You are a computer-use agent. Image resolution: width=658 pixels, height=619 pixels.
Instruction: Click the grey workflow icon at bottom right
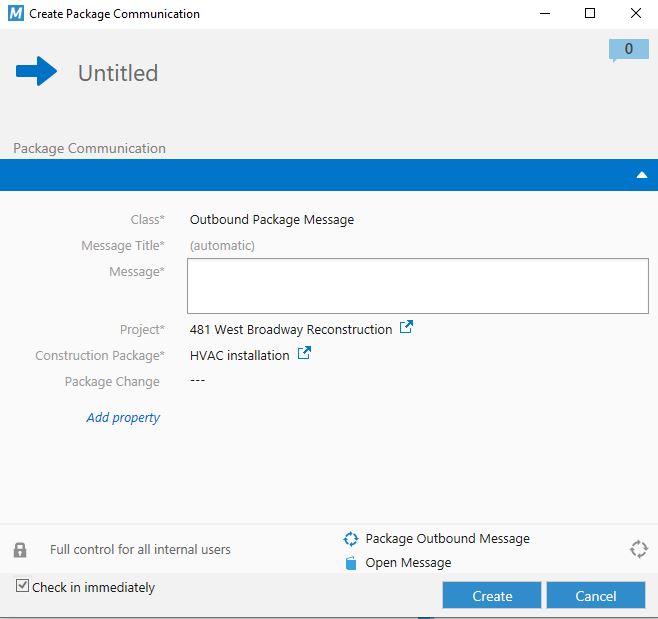point(638,549)
